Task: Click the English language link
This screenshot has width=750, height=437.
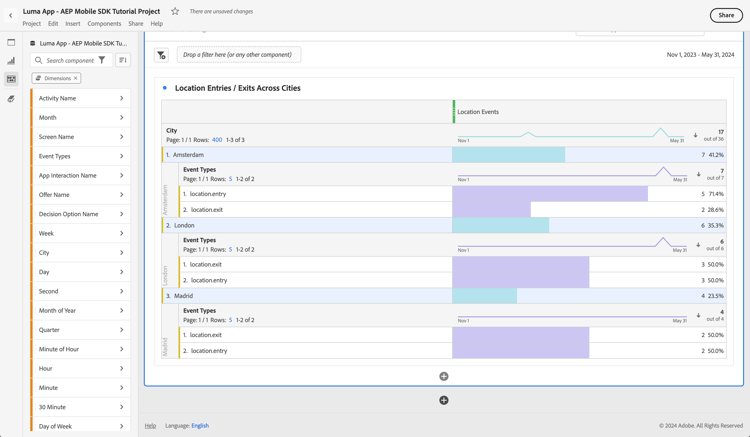Action: click(200, 426)
